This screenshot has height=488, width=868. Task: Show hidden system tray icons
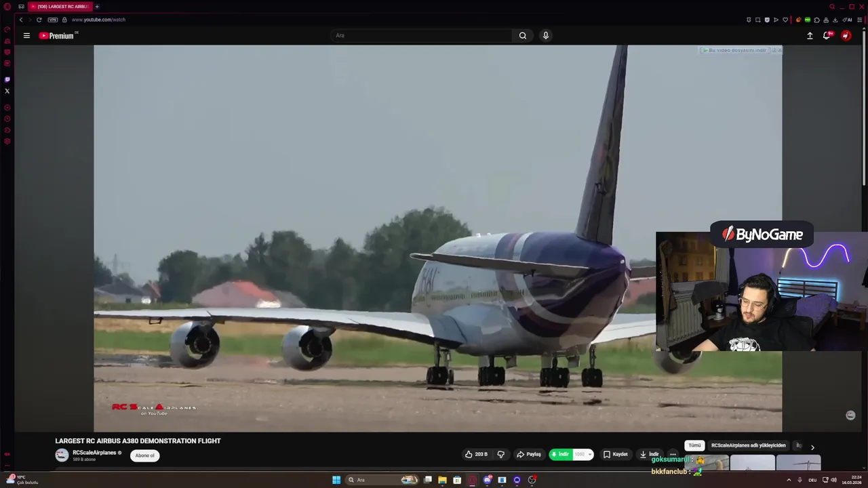point(789,480)
